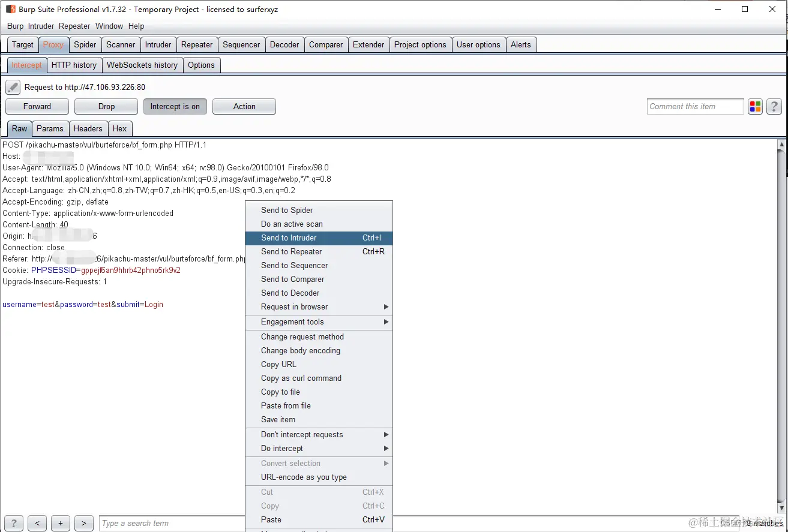Select 'Copy as curl command'
This screenshot has width=788, height=532.
[x=319, y=378]
